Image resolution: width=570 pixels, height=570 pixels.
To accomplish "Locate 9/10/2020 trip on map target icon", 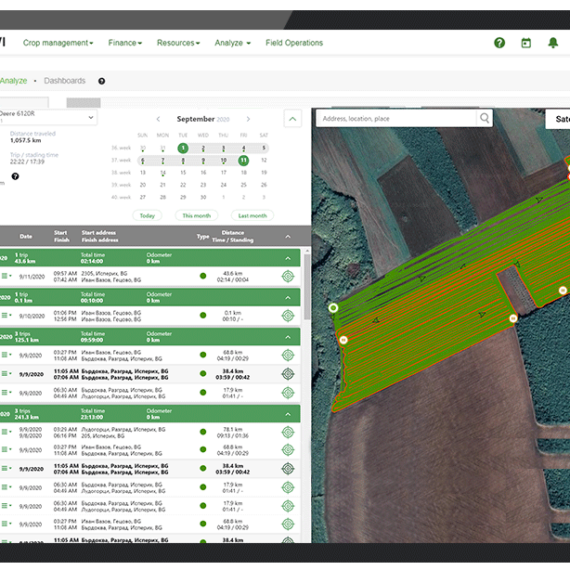I will (x=288, y=316).
